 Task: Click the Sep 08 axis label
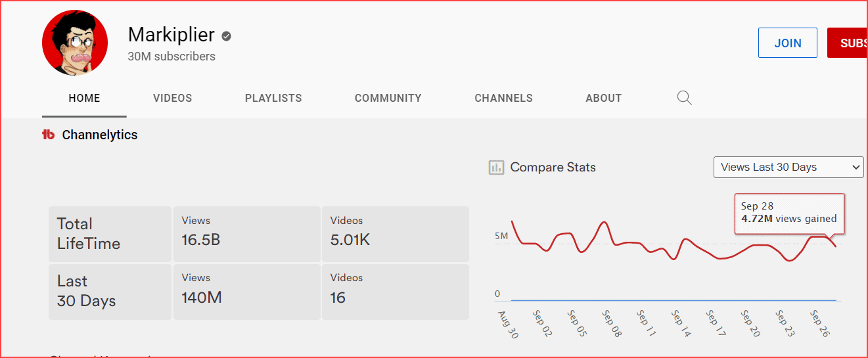(x=612, y=324)
